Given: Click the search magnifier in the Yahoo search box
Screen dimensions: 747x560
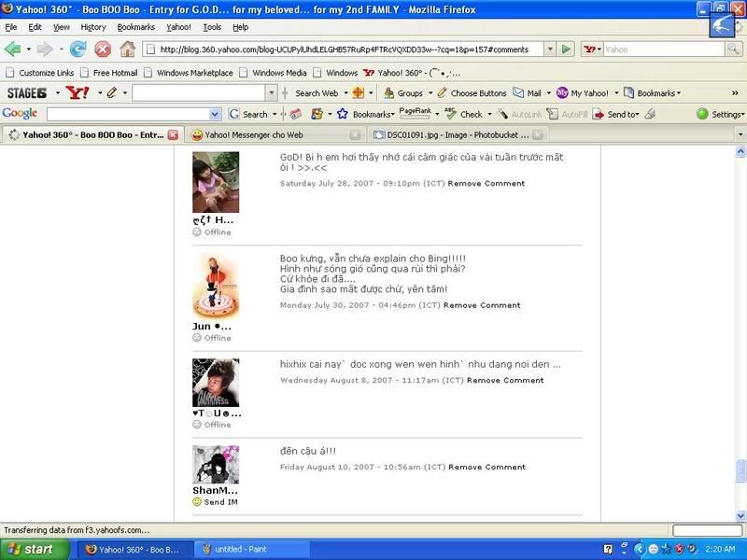Looking at the screenshot, I should (733, 49).
